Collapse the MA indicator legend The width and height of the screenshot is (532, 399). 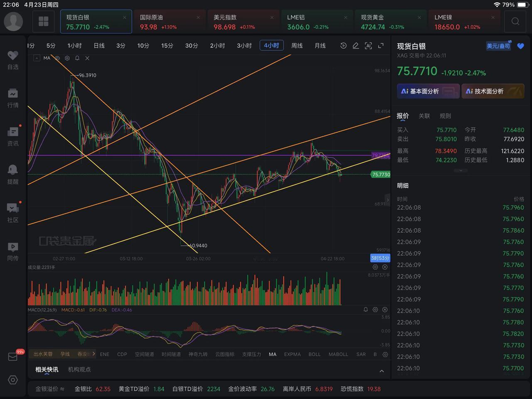point(37,58)
